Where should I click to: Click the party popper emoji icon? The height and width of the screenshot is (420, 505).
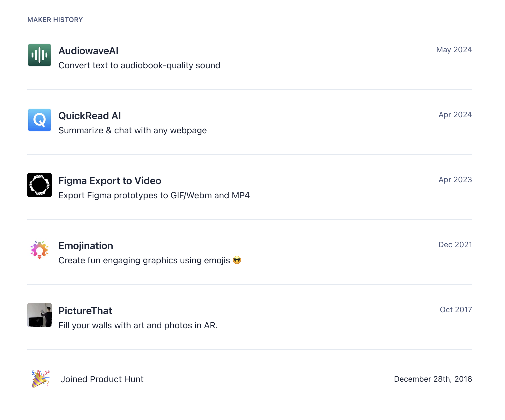[x=41, y=379]
